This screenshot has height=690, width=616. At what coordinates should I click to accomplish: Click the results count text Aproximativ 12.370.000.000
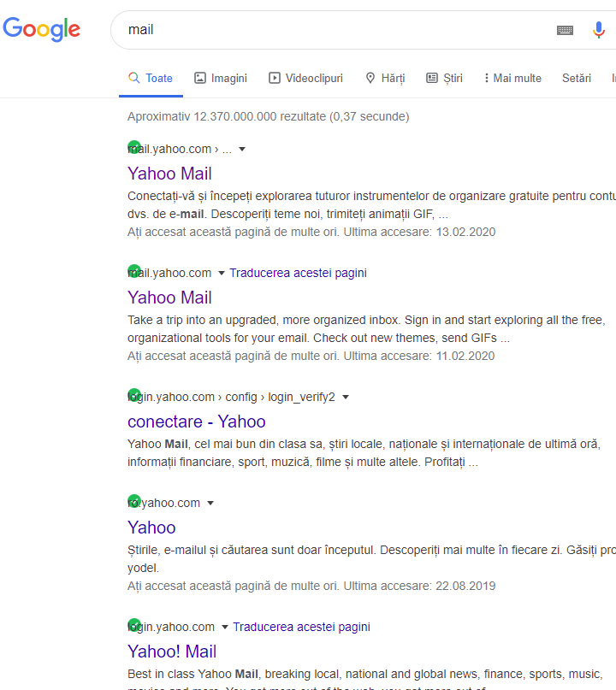pyautogui.click(x=268, y=116)
